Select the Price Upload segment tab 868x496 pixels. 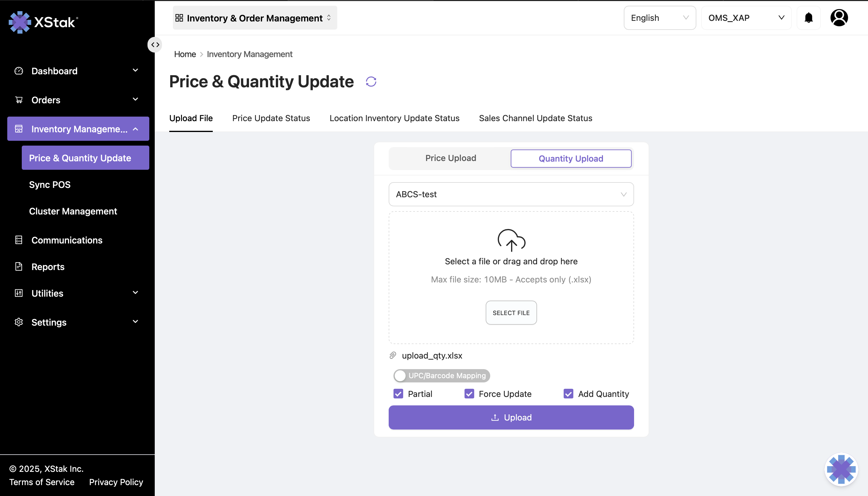tap(450, 158)
